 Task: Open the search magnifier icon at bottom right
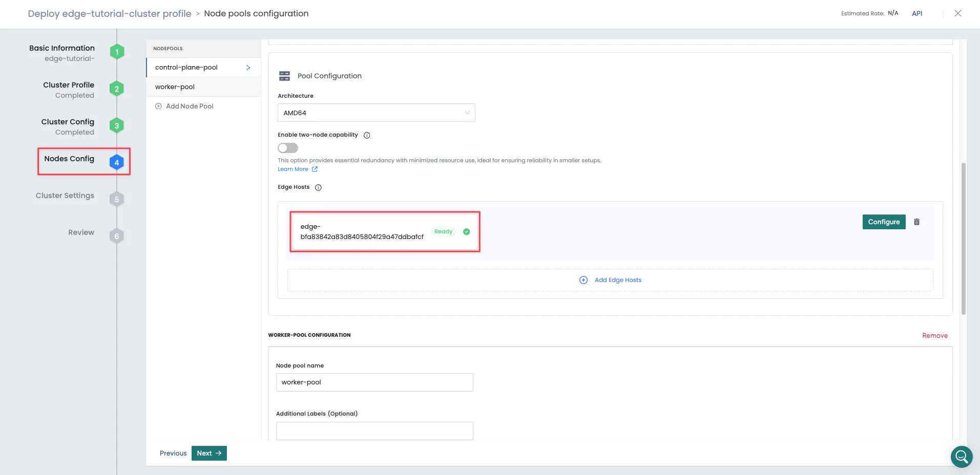coord(961,457)
